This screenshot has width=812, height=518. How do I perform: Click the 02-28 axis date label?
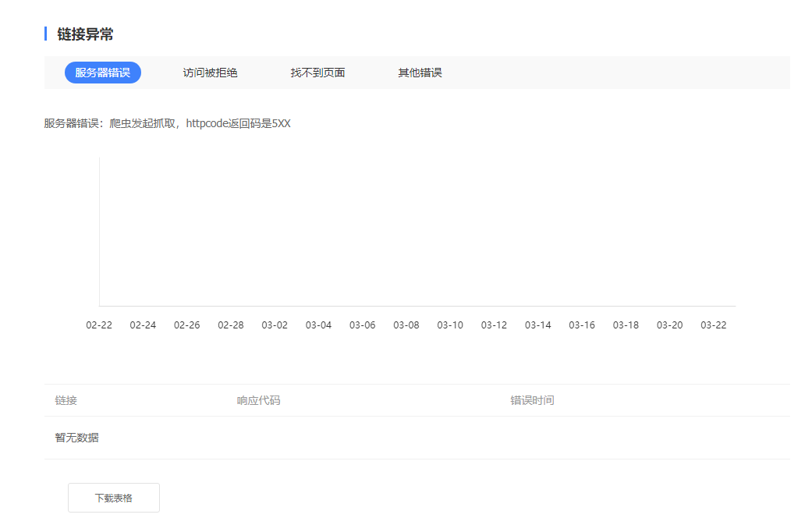tap(230, 325)
